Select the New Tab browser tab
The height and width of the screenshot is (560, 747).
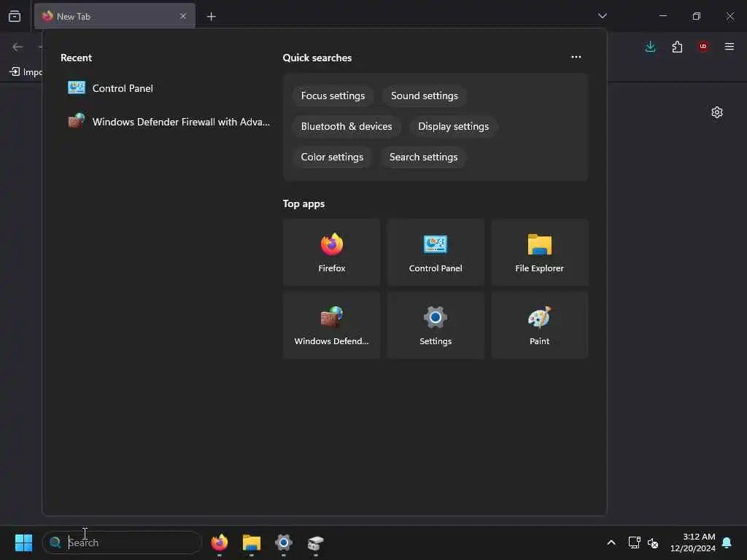tap(115, 16)
